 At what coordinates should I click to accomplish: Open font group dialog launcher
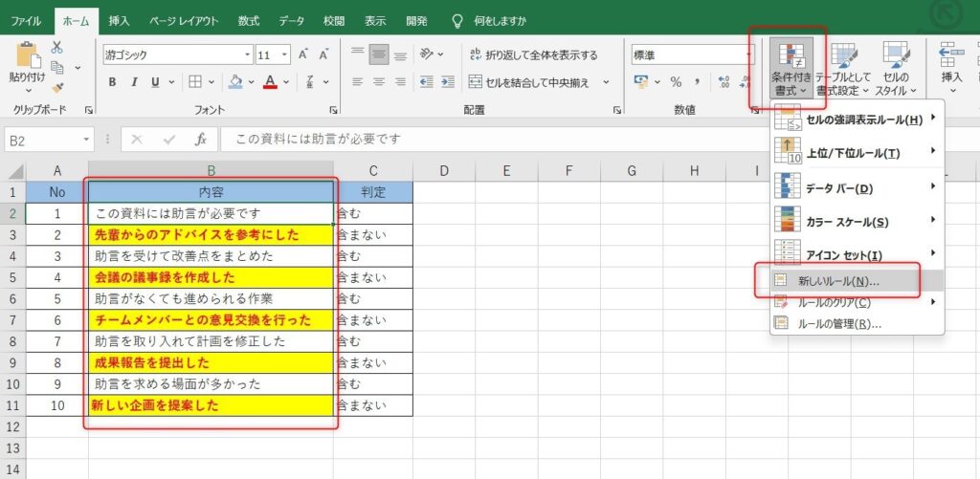point(332,111)
